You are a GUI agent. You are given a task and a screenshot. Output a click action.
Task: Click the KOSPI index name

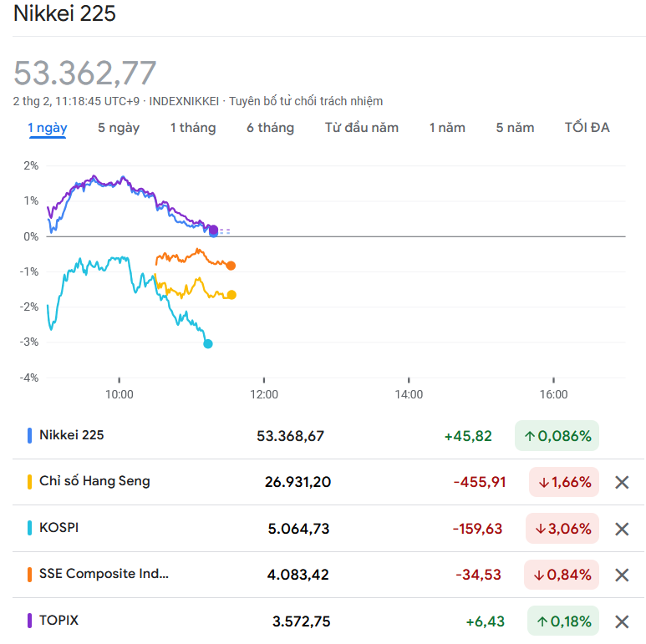tap(59, 528)
